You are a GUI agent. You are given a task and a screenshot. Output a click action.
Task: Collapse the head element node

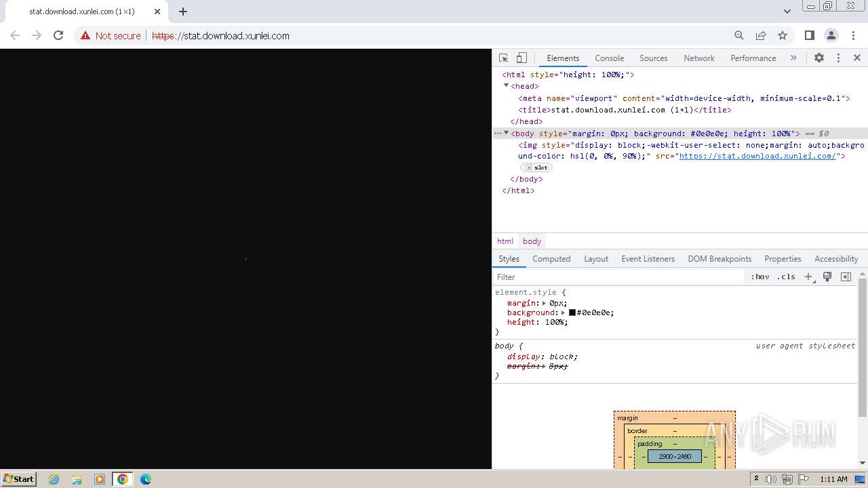pos(506,86)
